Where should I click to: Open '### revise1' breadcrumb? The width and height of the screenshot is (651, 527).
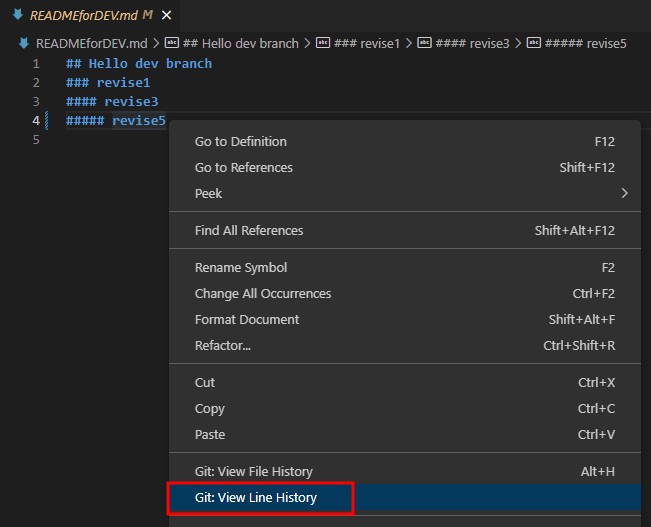[367, 43]
